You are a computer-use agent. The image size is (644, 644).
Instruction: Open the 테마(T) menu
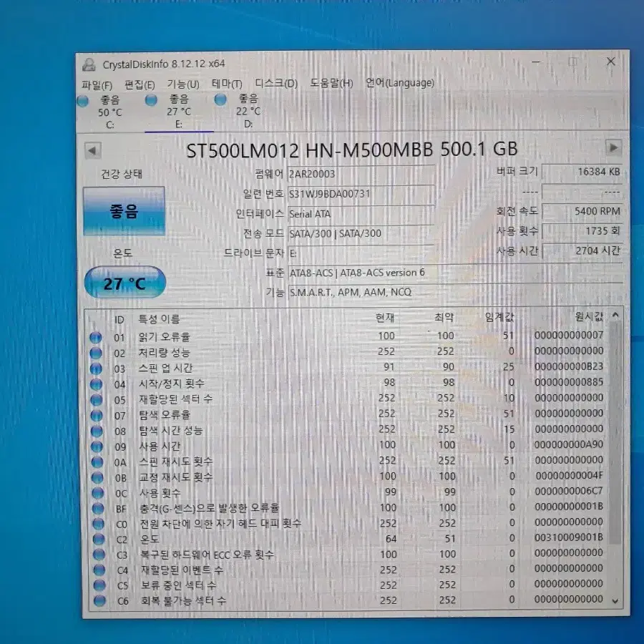coord(227,84)
